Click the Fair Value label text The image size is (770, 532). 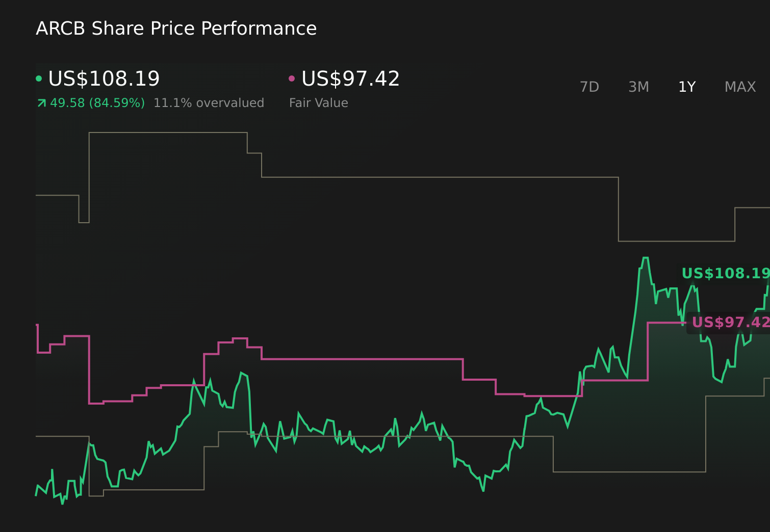point(319,103)
